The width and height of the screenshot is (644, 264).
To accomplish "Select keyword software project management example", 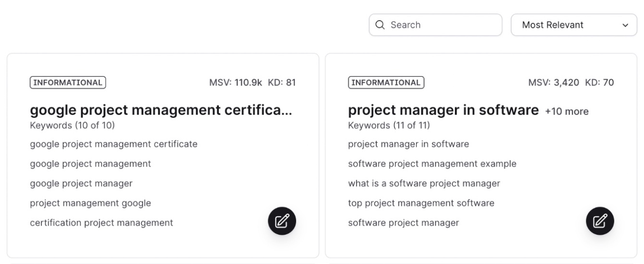I will tap(432, 164).
